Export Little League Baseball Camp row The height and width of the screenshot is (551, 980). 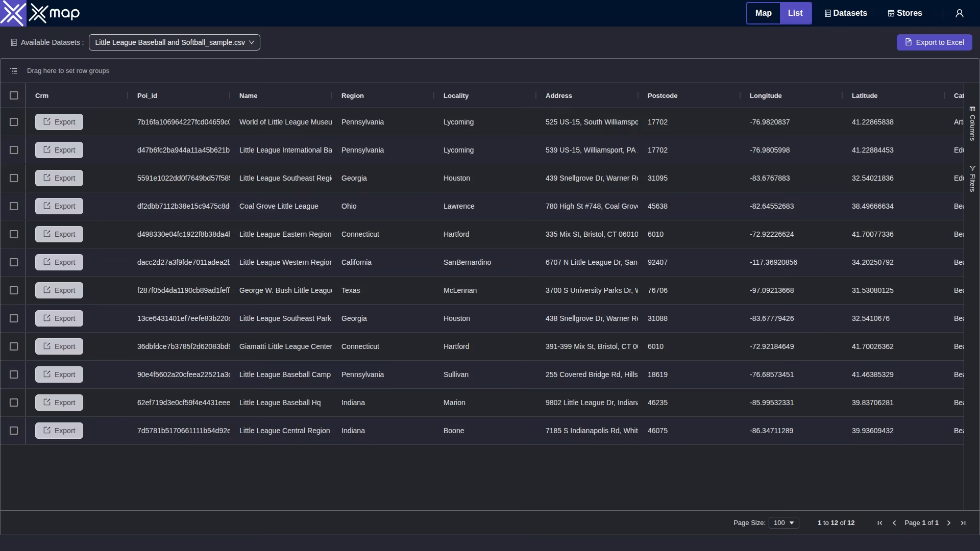(x=59, y=374)
